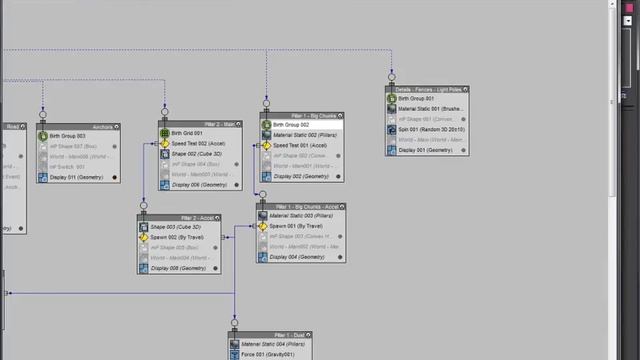Click the Spawn 002 (By Travel) icon
This screenshot has width=640, height=360.
coord(144,237)
